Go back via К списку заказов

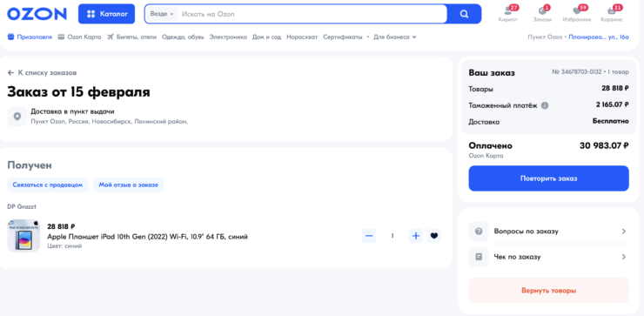tap(42, 73)
